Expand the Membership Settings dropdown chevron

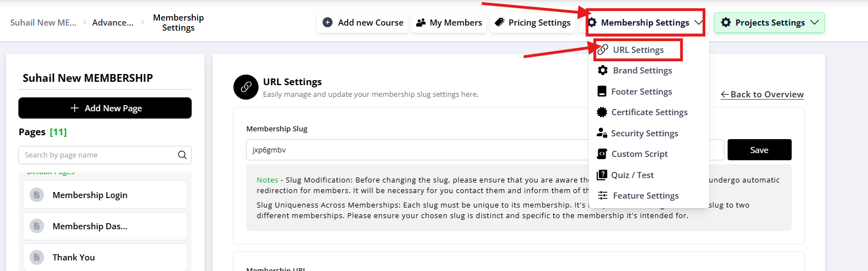point(699,23)
